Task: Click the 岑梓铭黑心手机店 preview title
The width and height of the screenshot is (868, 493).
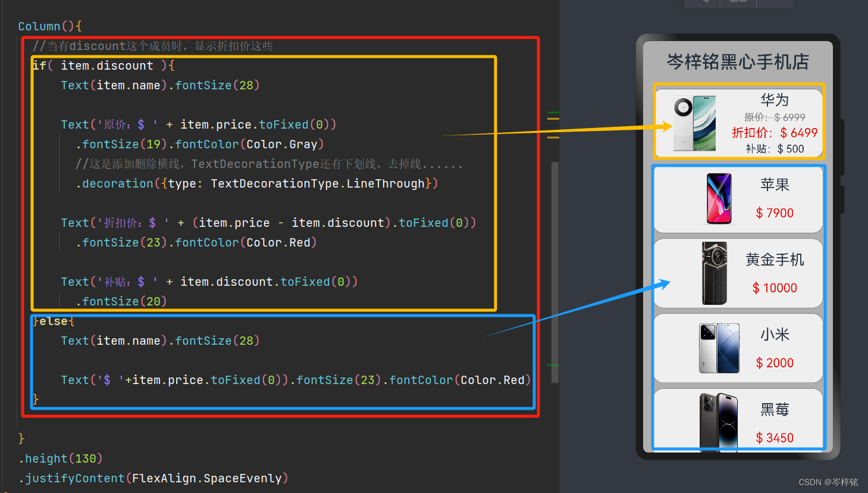Action: click(x=738, y=62)
